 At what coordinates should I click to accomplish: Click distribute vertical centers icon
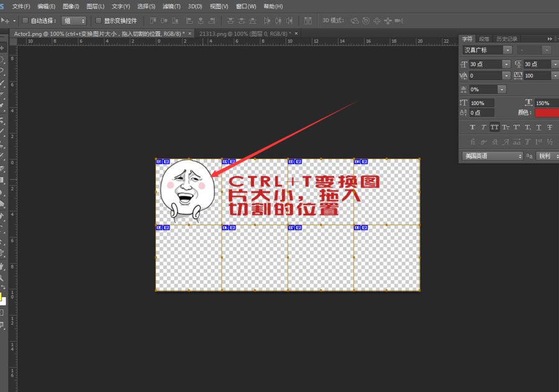point(242,21)
